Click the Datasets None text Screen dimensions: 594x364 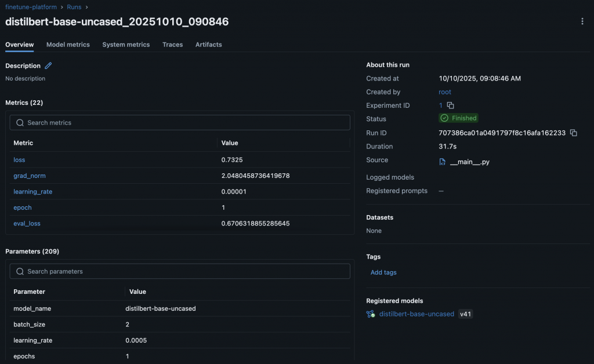click(x=374, y=231)
